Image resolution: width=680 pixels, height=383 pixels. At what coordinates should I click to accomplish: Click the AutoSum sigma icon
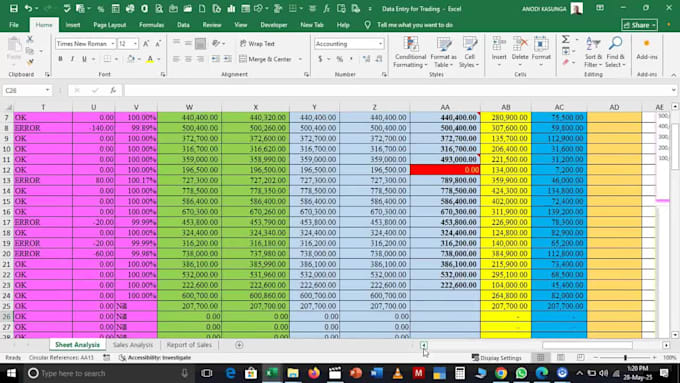566,39
